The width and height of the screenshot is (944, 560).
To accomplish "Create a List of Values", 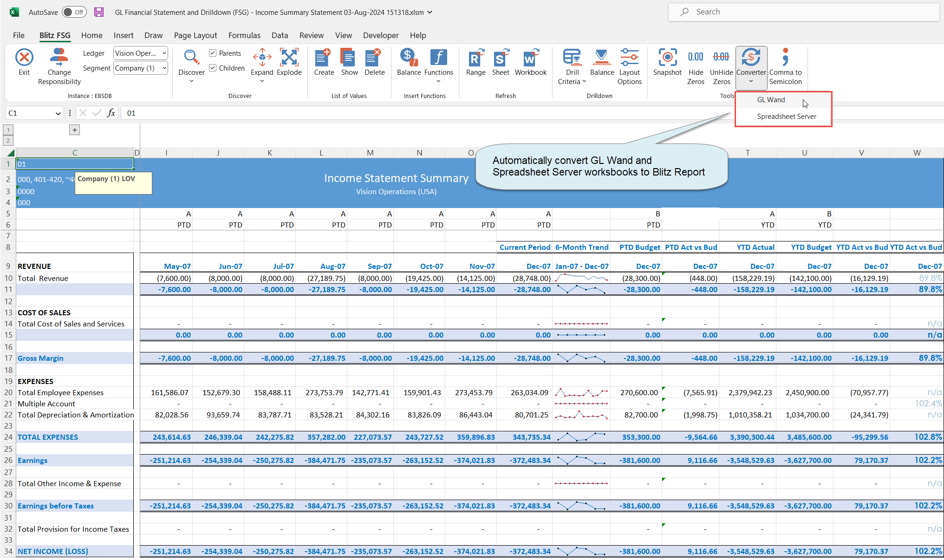I will point(324,62).
